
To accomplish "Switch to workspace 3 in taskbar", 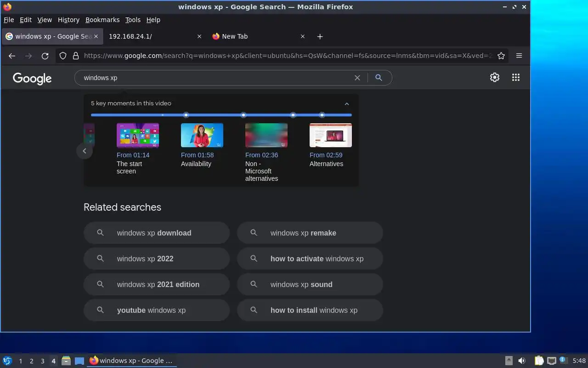I will pos(42,361).
